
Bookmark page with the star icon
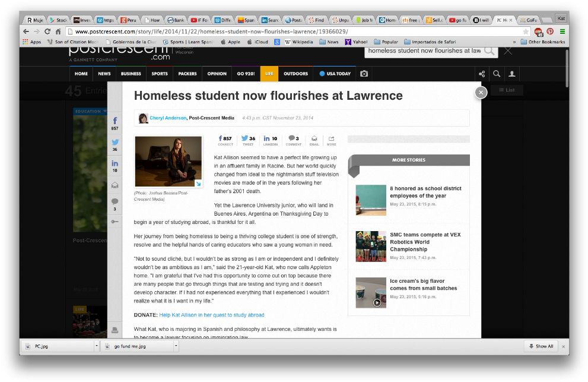coord(526,31)
